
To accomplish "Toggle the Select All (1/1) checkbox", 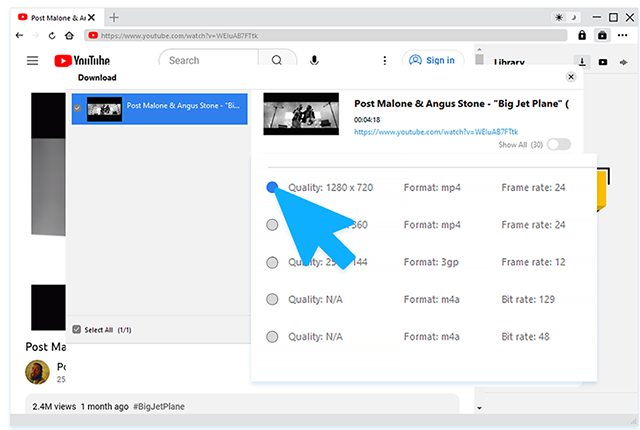I will pyautogui.click(x=77, y=329).
